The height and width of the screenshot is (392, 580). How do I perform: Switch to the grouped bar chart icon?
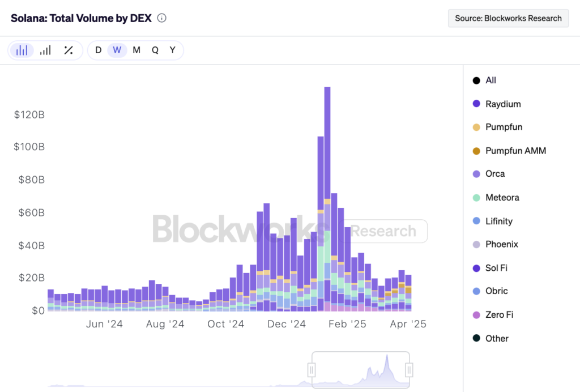[x=45, y=50]
